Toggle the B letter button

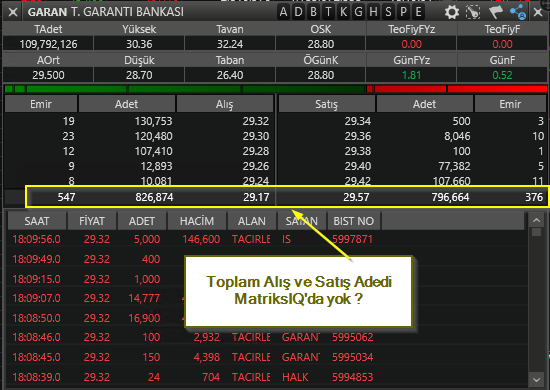click(314, 12)
